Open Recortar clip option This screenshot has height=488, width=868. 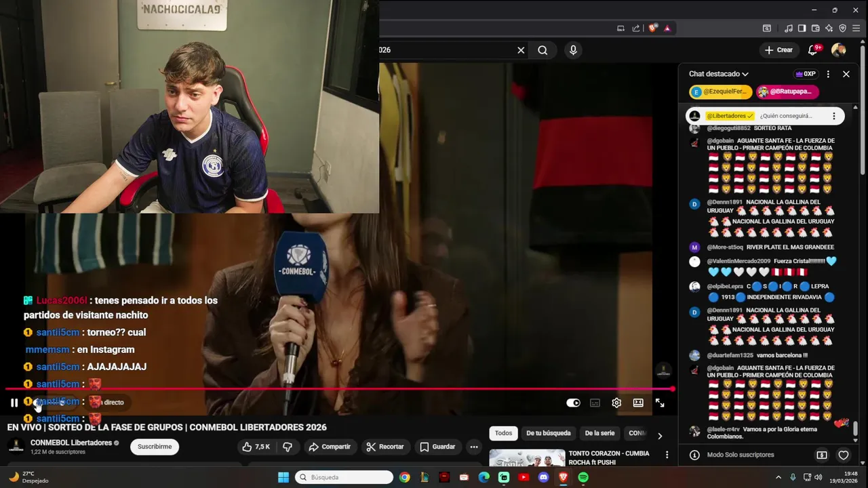coord(385,447)
